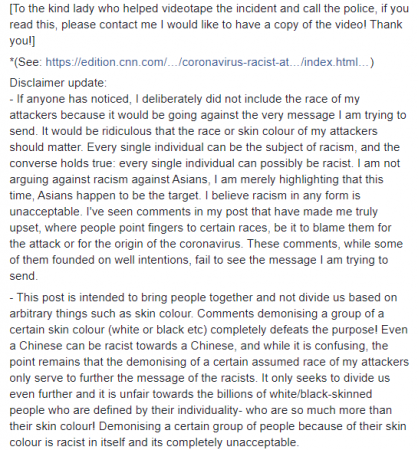
Task: Click the line starting 'arguing against racism'
Action: (196, 179)
